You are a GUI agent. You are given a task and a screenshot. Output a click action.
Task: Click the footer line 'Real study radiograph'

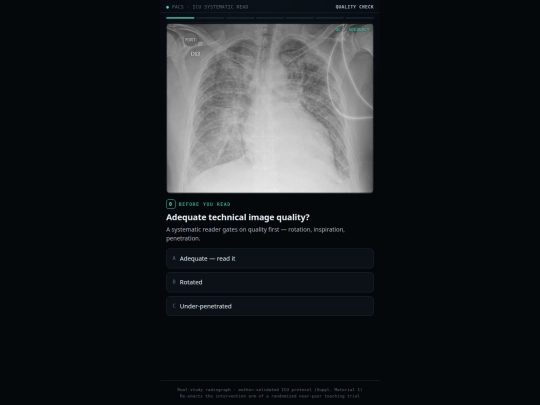click(270, 390)
